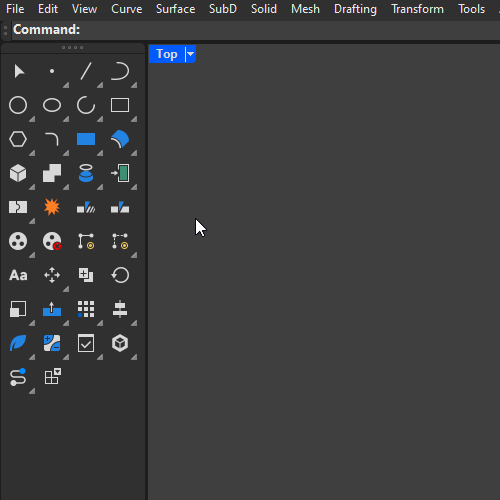Choose the Trim tool with hatched piece
500x500 pixels.
(86, 207)
